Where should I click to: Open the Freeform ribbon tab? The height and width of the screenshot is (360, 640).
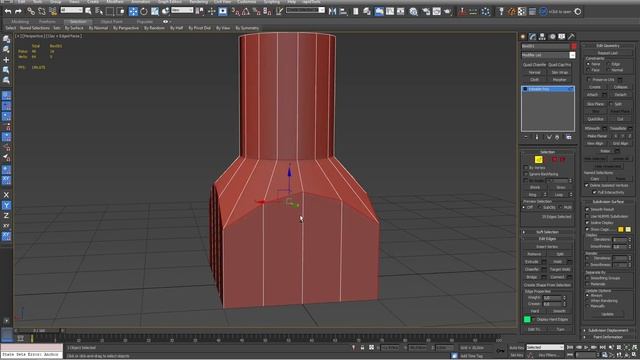click(47, 22)
